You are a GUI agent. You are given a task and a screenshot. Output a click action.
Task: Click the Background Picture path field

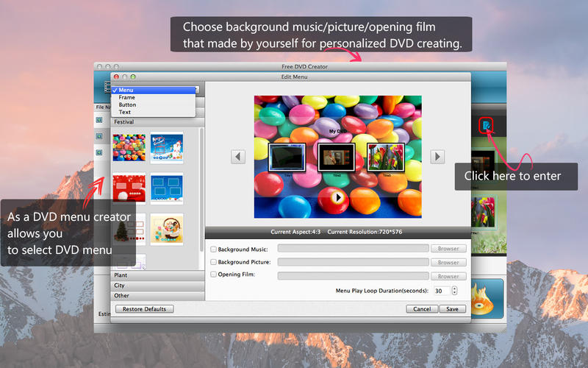coord(353,262)
